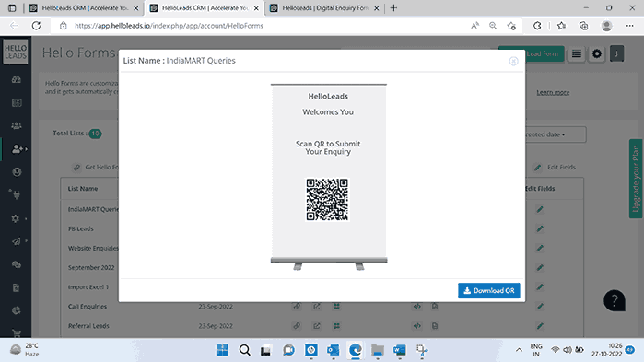Edit fields pencil for Referral Leads row
Viewport: 644px width, 362px height.
coord(540,326)
